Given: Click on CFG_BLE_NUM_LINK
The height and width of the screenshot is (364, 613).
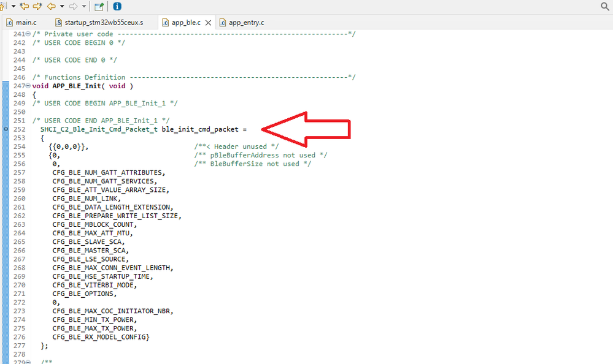Looking at the screenshot, I should [x=85, y=199].
